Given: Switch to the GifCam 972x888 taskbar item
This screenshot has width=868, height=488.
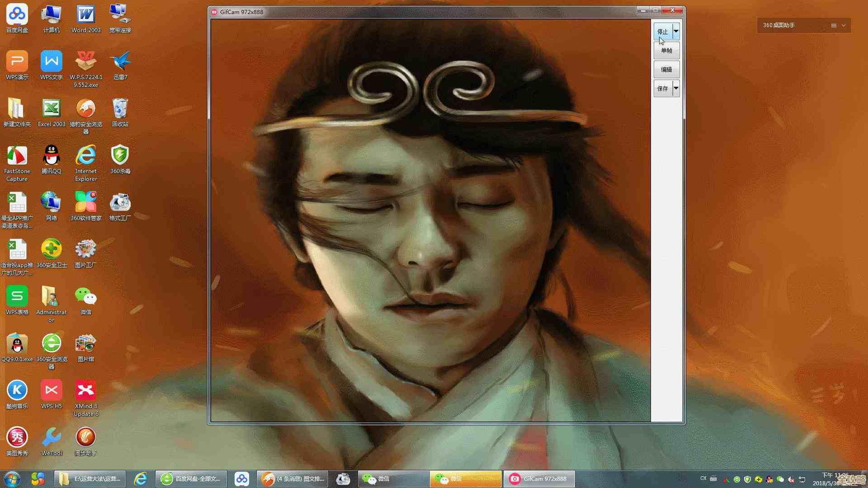Looking at the screenshot, I should [539, 479].
